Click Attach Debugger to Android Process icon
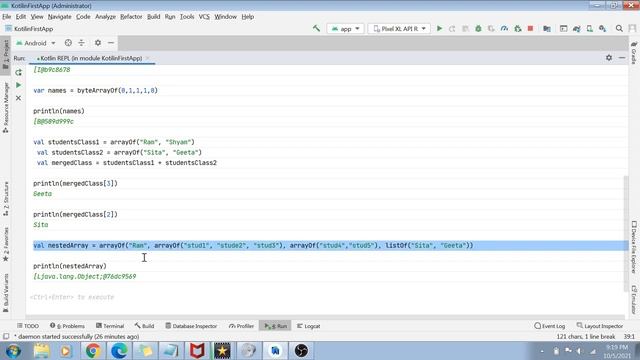This screenshot has height=360, width=640. coord(518,29)
